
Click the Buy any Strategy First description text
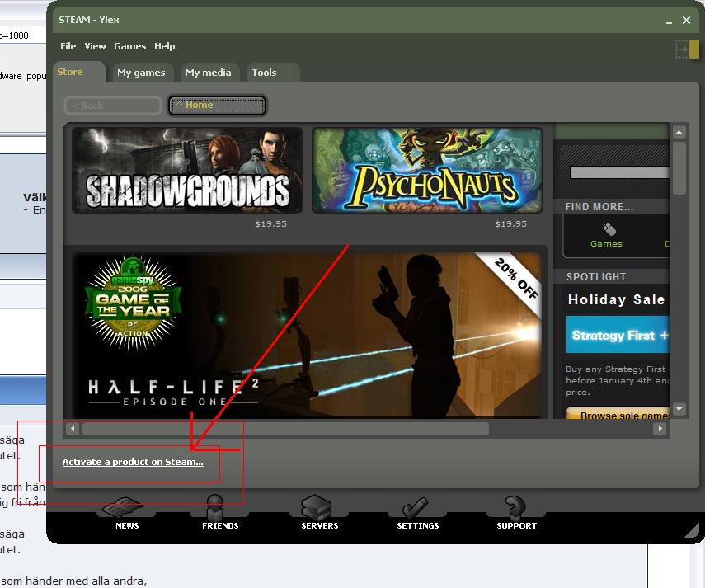(x=618, y=380)
